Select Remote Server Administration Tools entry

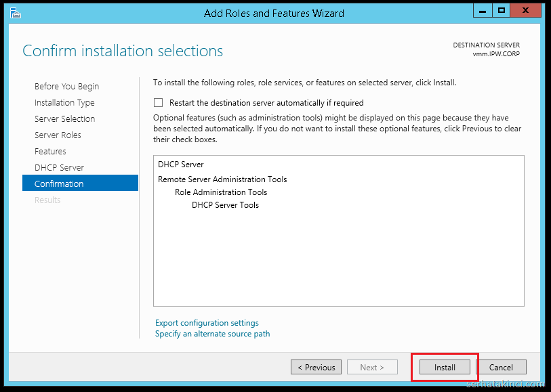point(222,179)
